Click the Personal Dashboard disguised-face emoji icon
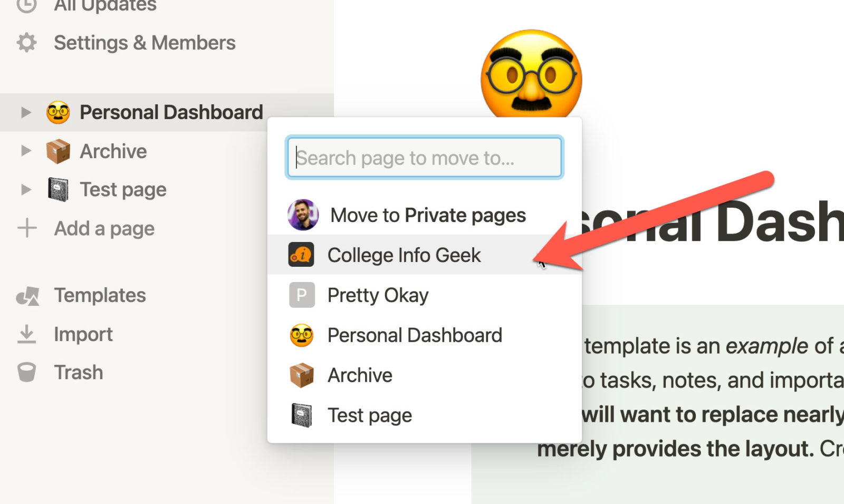 point(58,112)
